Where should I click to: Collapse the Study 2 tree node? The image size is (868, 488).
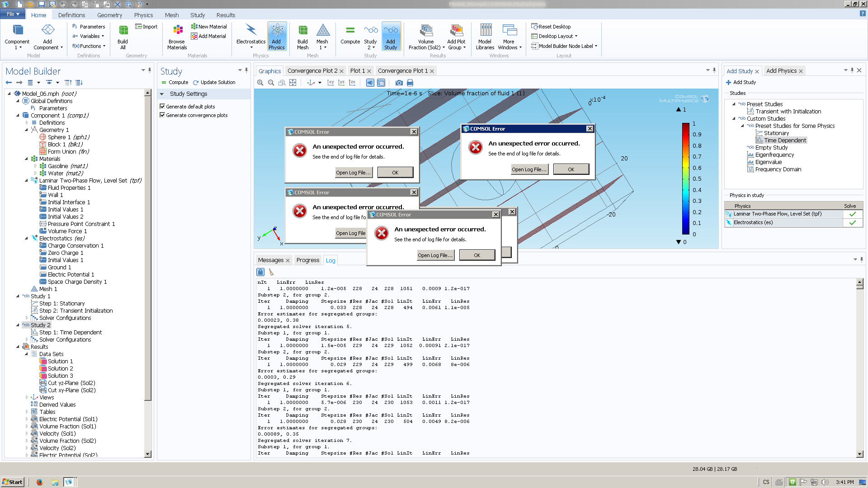click(x=18, y=325)
